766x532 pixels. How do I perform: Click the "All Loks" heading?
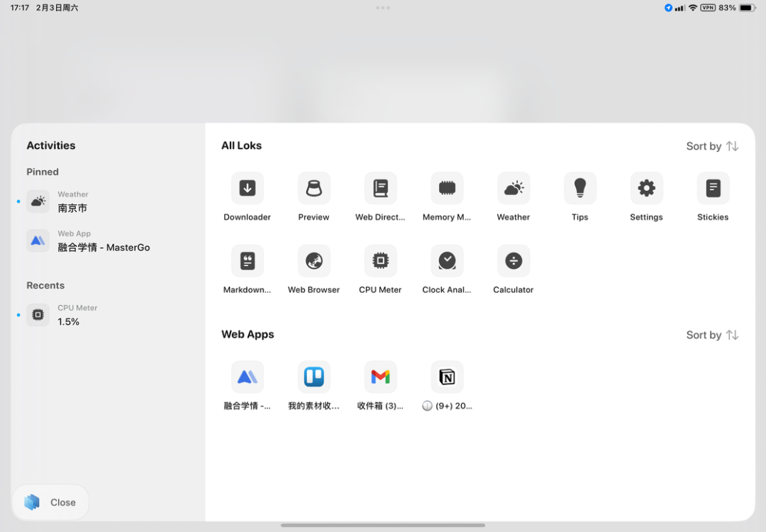point(241,145)
